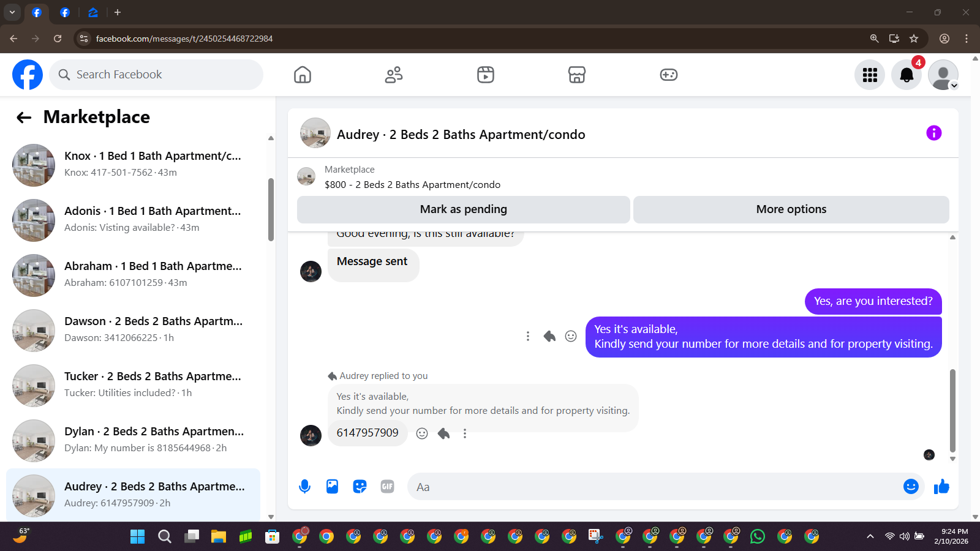
Task: Open Dawson 2 Beds 2 Baths conversation
Action: 133,331
